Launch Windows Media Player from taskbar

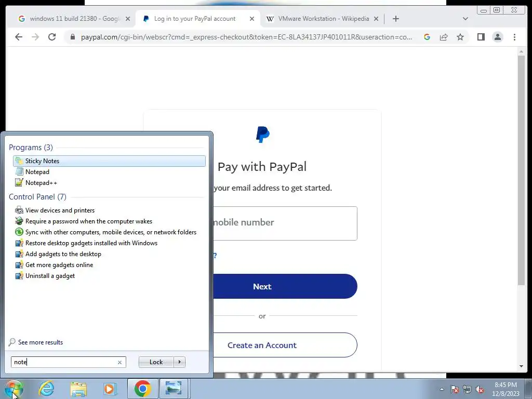[110, 389]
